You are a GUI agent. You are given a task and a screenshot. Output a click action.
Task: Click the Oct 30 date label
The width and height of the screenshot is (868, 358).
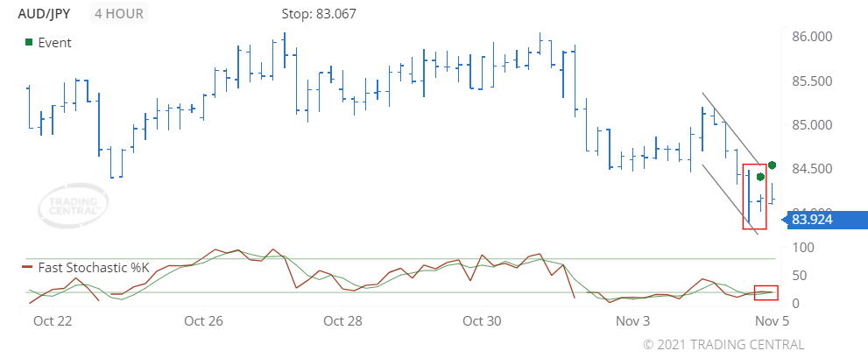coord(482,321)
